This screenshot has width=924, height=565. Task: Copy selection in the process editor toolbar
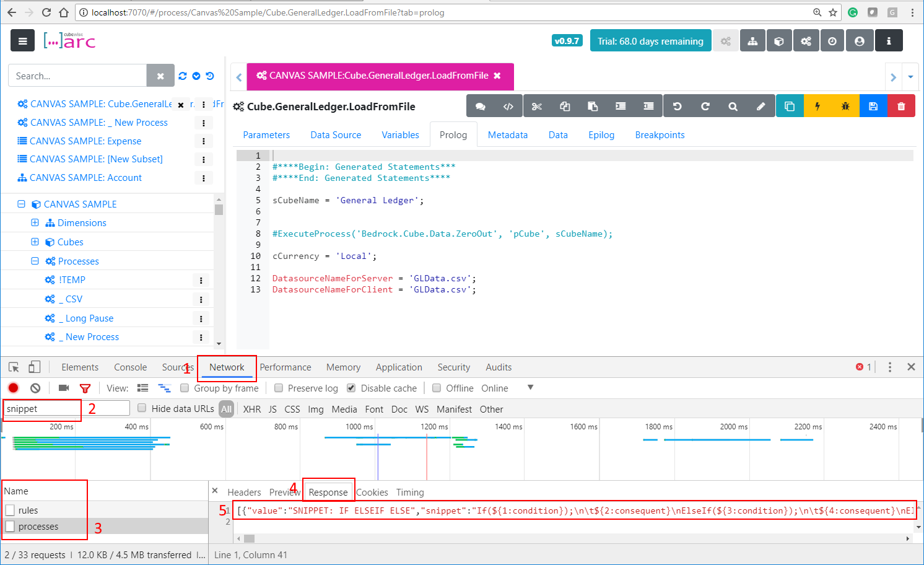click(565, 106)
